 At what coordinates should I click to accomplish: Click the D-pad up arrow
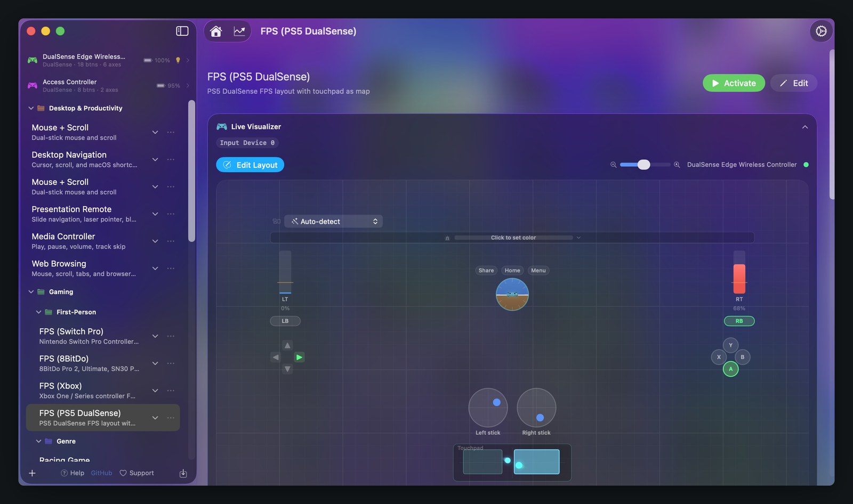pos(287,345)
